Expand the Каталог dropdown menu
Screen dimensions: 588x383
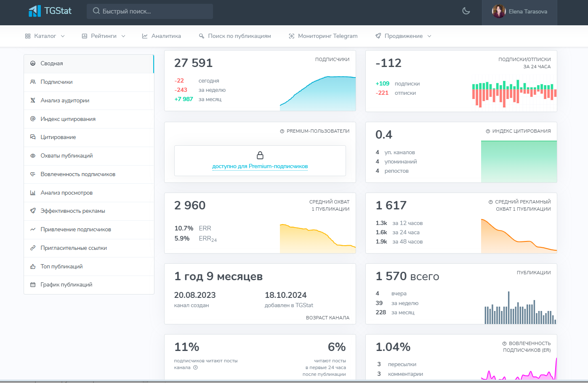point(45,36)
